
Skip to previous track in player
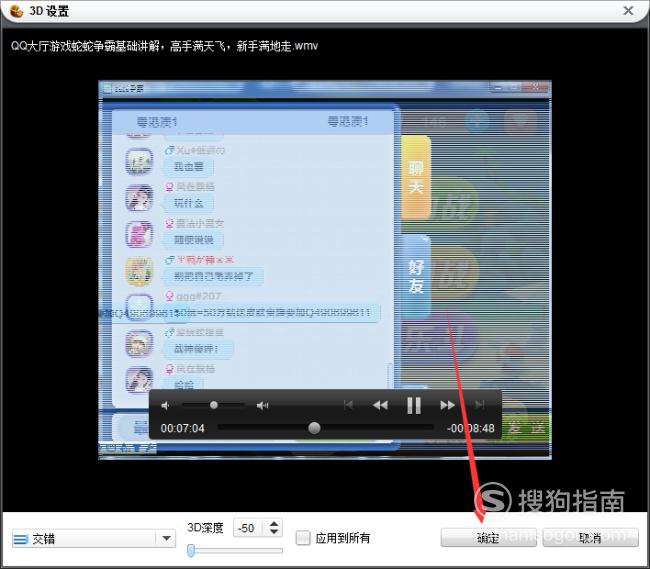pos(348,405)
